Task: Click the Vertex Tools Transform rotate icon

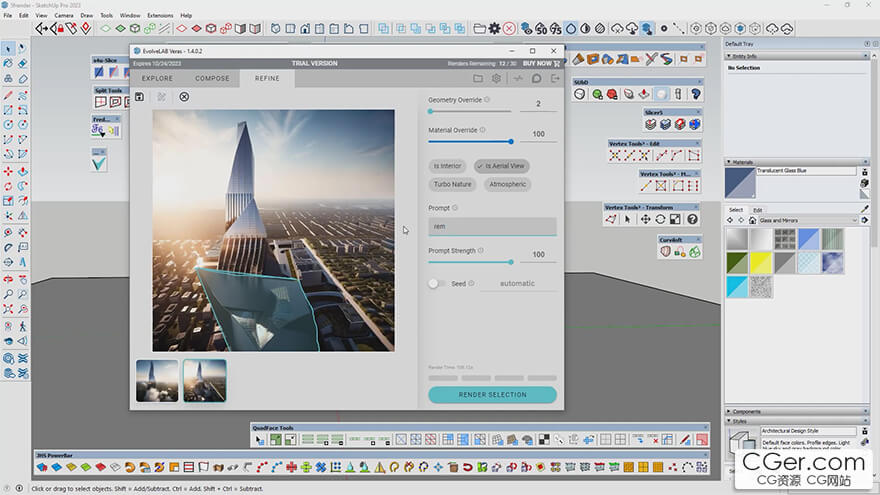Action: [661, 219]
